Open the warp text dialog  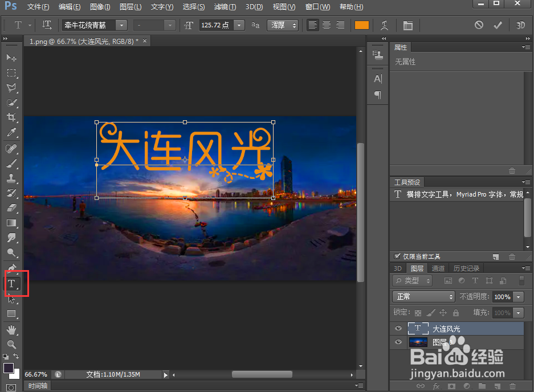point(384,25)
